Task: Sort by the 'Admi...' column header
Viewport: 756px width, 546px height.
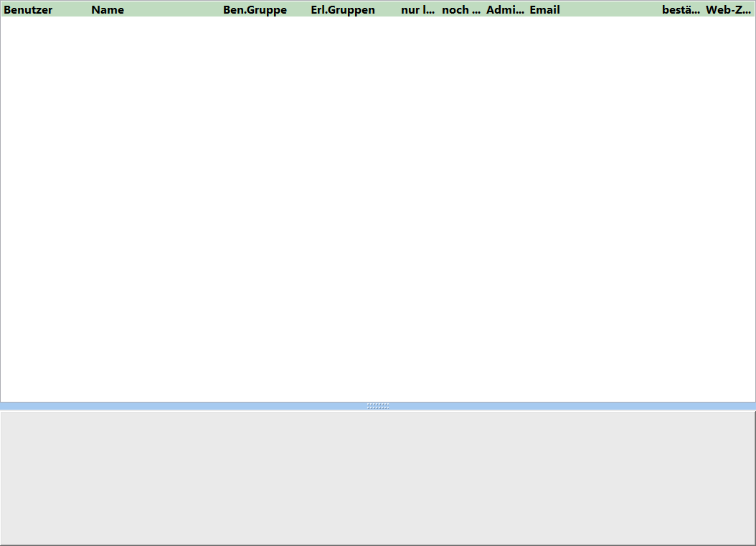Action: click(x=505, y=10)
